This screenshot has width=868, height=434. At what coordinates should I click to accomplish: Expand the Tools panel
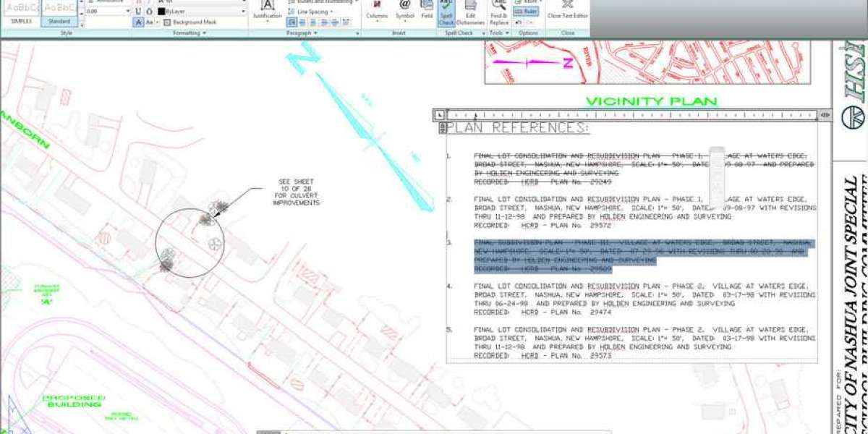tap(498, 33)
